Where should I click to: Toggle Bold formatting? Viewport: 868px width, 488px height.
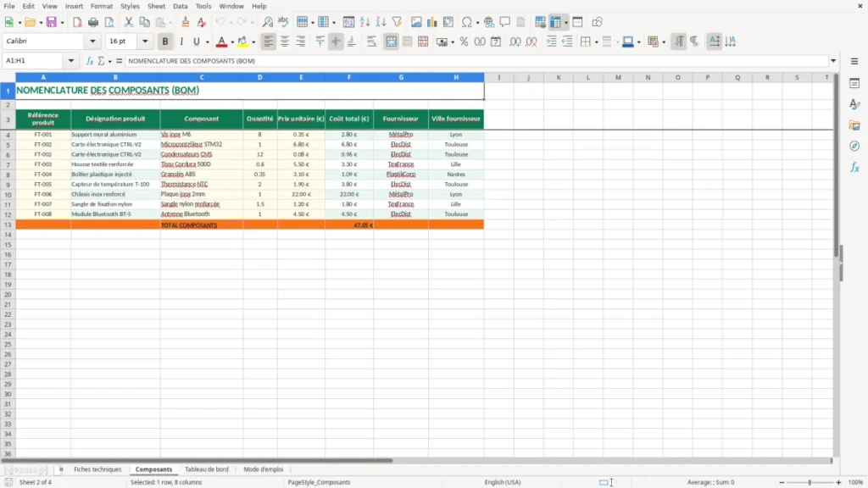(x=165, y=42)
